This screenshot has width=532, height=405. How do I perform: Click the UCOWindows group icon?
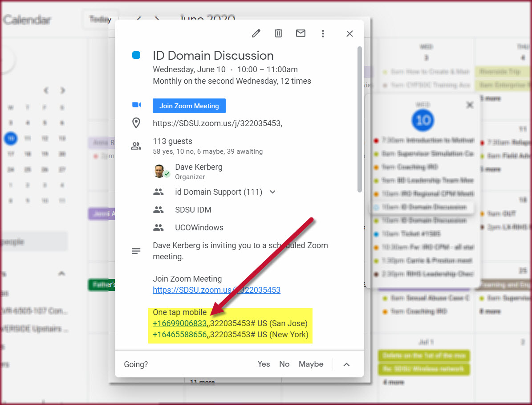click(158, 228)
